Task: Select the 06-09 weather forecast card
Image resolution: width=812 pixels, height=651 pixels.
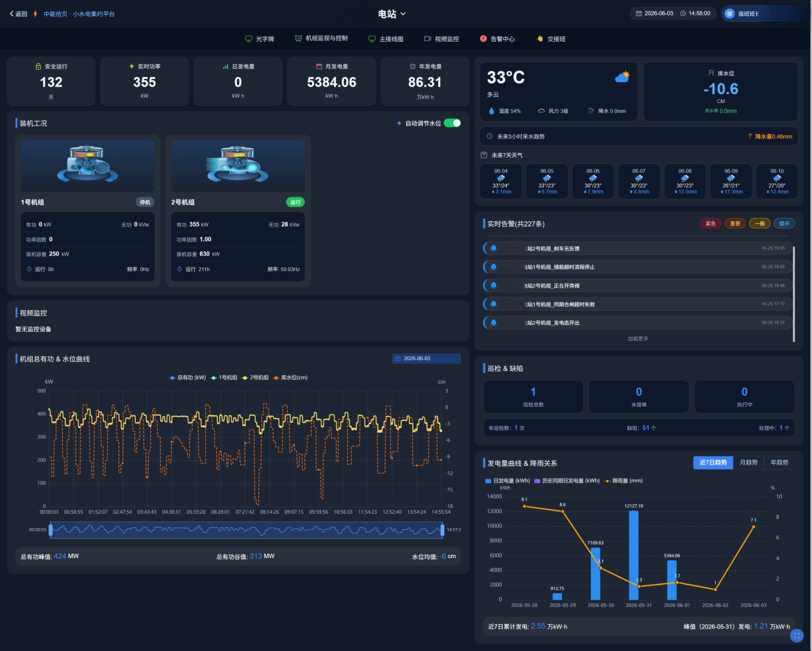Action: pos(731,181)
